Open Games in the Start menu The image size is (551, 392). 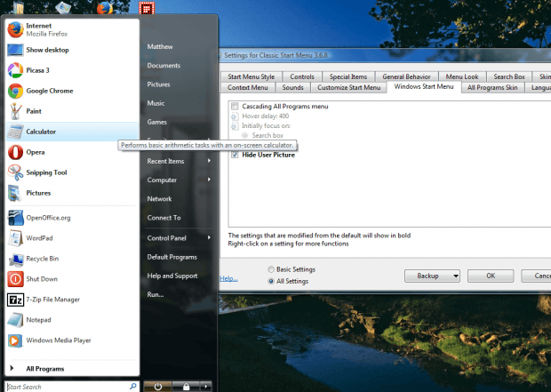(x=157, y=122)
